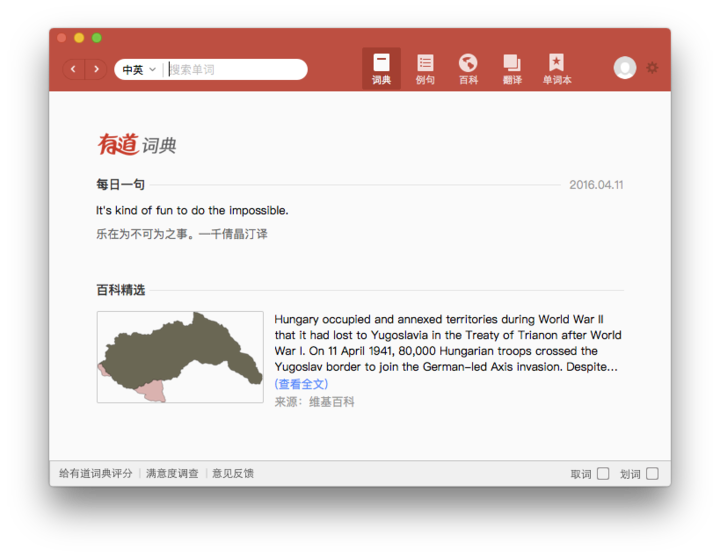Open the 满意度调查 survey link

[172, 474]
